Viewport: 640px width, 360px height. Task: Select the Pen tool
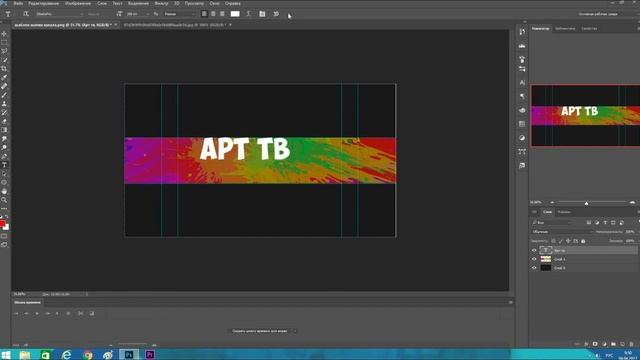click(x=4, y=156)
